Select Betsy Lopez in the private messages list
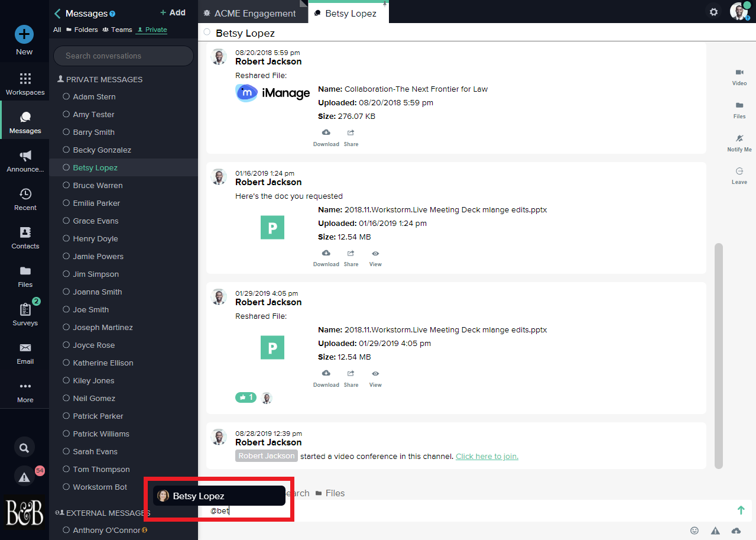The width and height of the screenshot is (756, 540). click(124, 167)
